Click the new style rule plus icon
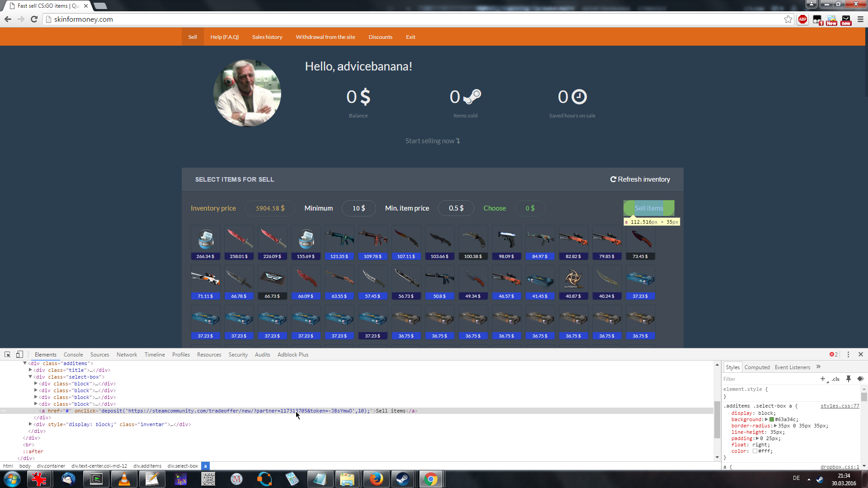This screenshot has height=488, width=868. (823, 379)
